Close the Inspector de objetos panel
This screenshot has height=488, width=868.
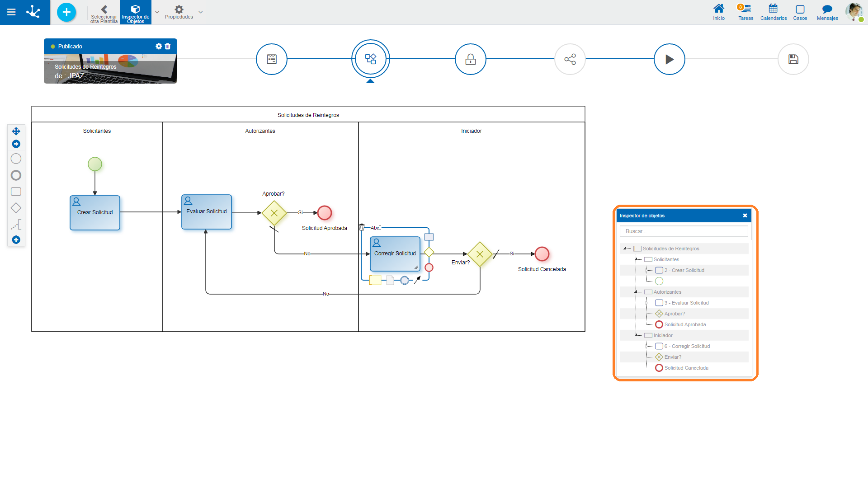pos(745,216)
